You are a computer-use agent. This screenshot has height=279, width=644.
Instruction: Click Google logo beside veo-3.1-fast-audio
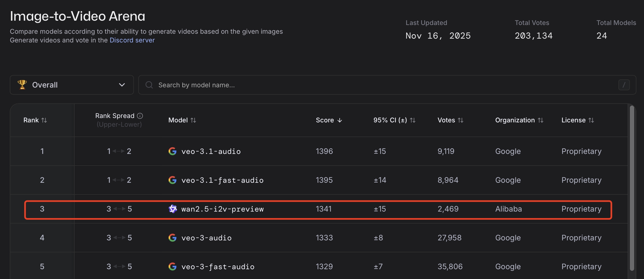172,180
